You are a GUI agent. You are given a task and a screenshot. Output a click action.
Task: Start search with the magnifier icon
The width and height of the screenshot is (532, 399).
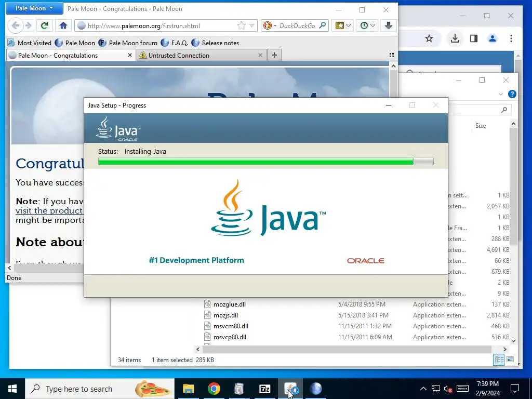point(323,25)
